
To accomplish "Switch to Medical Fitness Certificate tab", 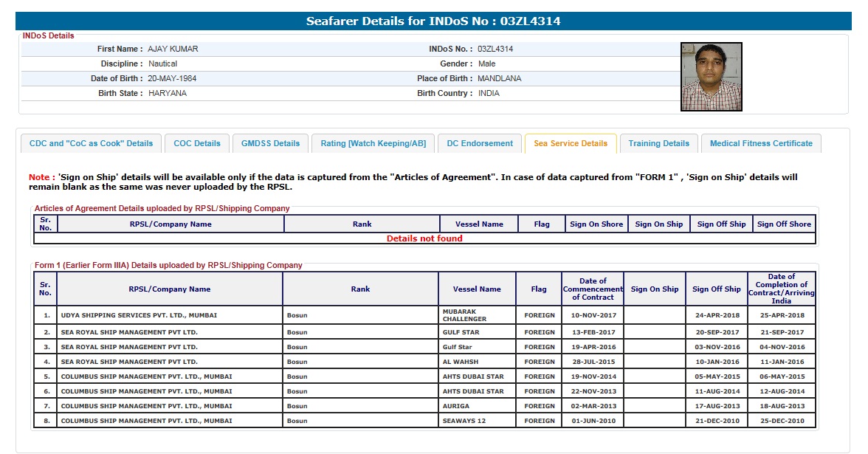I will click(x=761, y=143).
